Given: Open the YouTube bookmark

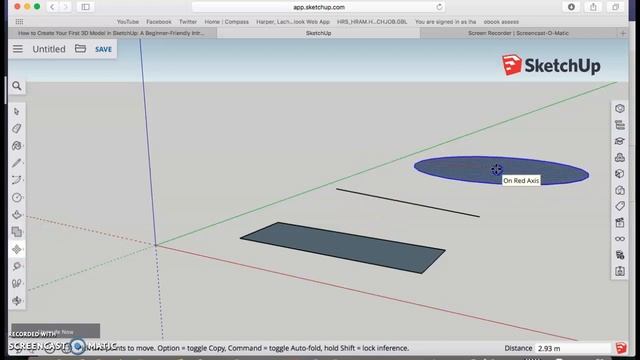Looking at the screenshot, I should [x=128, y=22].
